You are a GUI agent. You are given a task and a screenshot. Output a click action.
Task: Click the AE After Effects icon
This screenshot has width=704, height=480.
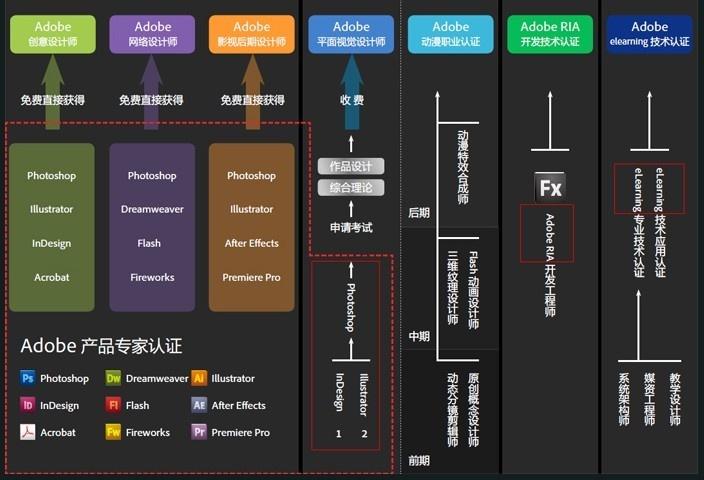[199, 405]
